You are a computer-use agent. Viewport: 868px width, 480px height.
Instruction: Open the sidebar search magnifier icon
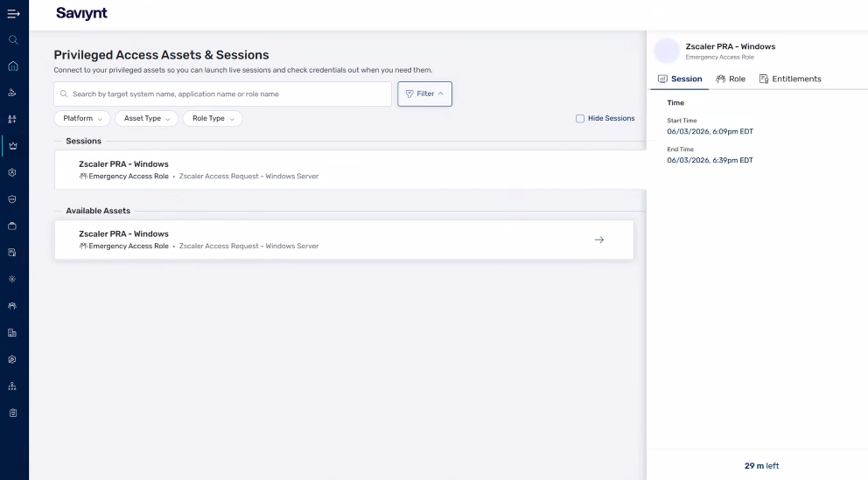[13, 40]
